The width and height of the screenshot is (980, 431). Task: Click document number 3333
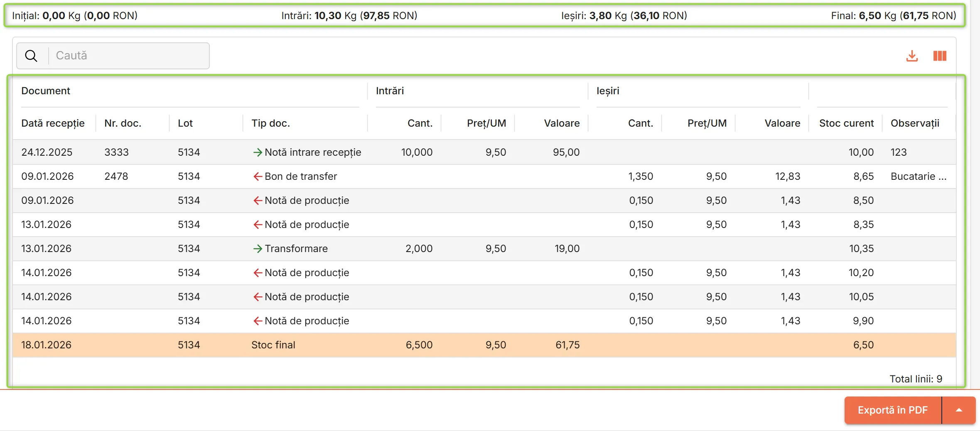click(116, 152)
